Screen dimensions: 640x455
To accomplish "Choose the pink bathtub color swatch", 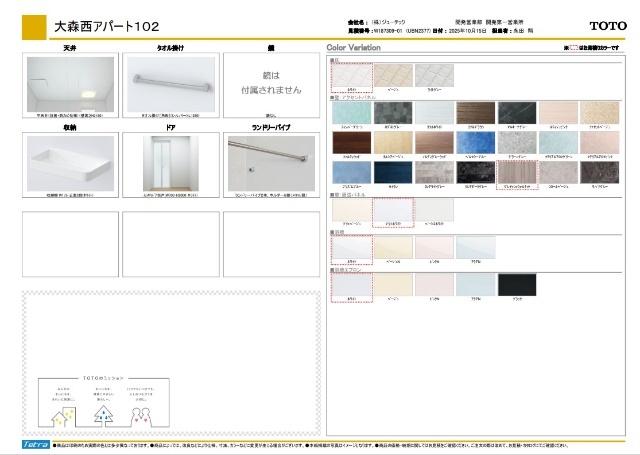I will tap(434, 249).
